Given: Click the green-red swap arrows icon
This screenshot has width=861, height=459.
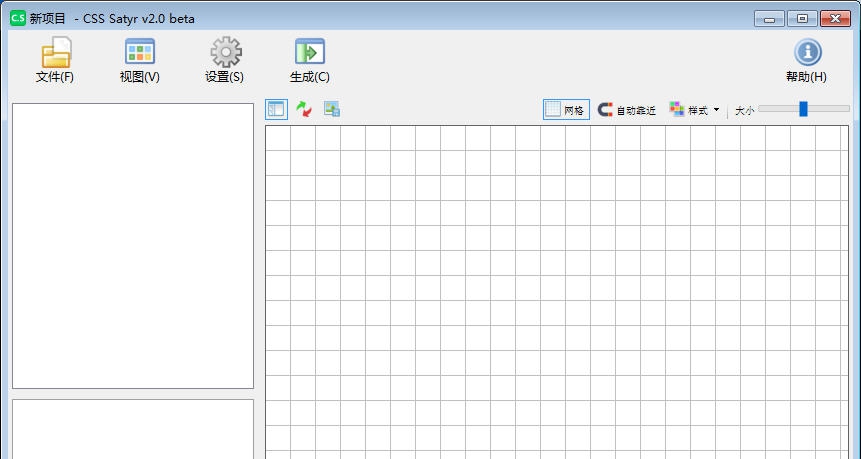Looking at the screenshot, I should point(304,109).
